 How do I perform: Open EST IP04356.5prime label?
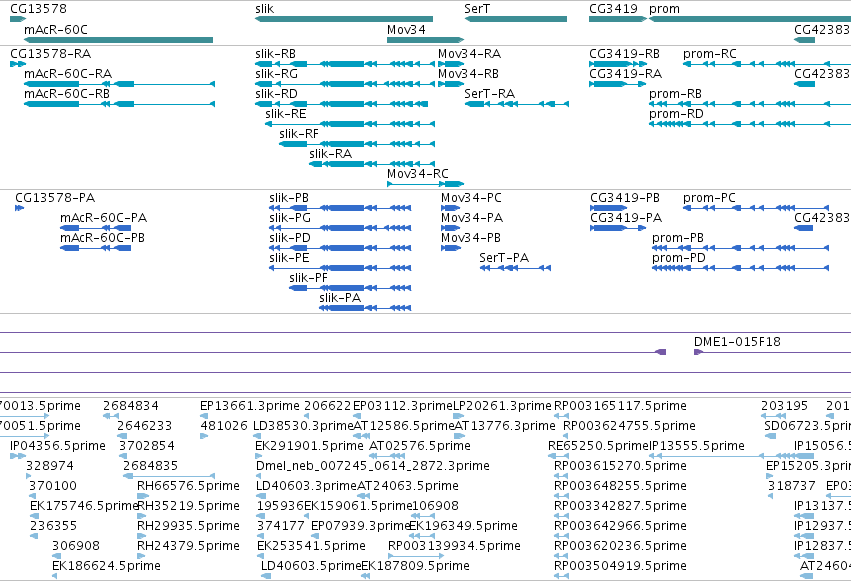58,446
